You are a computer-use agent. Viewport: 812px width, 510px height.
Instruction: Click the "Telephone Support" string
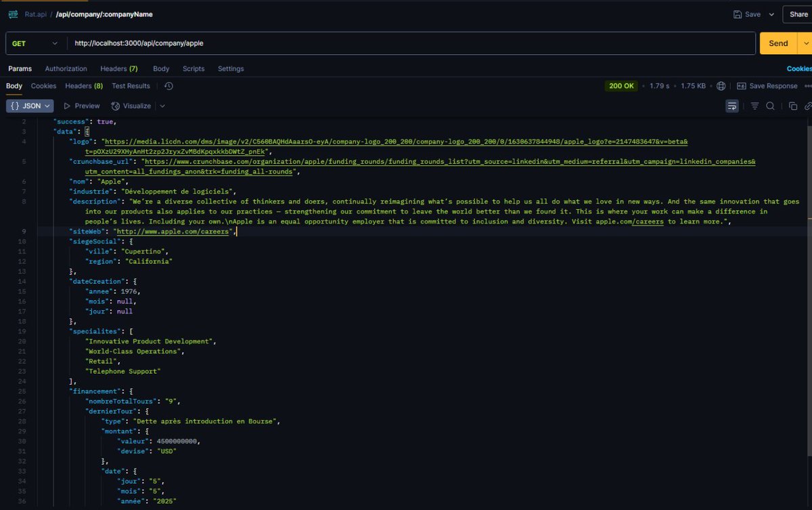click(122, 371)
